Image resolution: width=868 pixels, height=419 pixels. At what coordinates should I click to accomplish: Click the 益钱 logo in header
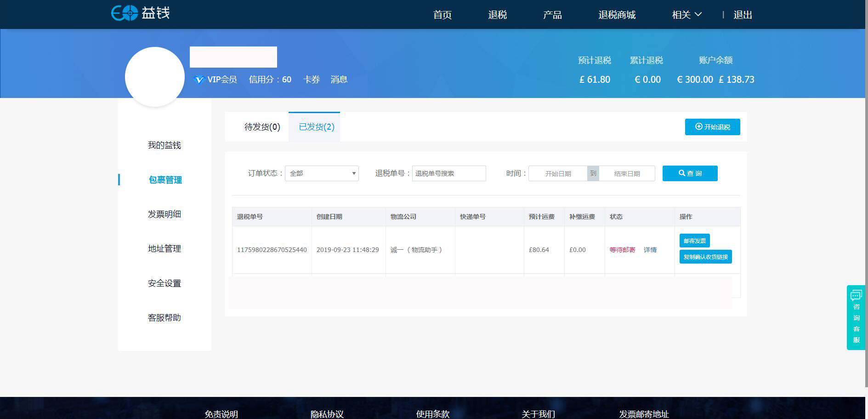pyautogui.click(x=141, y=13)
